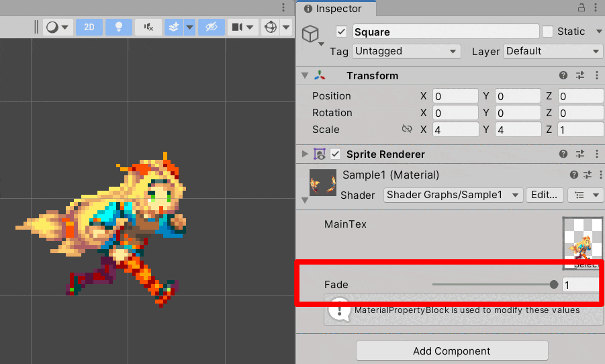Toggle 2D view mode in Scene toolbar
Viewport: 605px width, 364px height.
(x=89, y=27)
